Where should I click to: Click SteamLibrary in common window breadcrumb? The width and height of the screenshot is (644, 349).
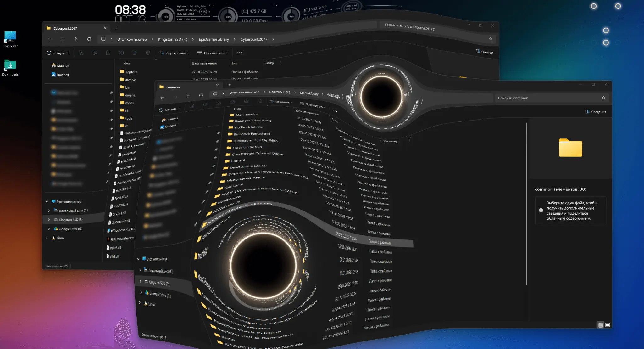tap(309, 93)
